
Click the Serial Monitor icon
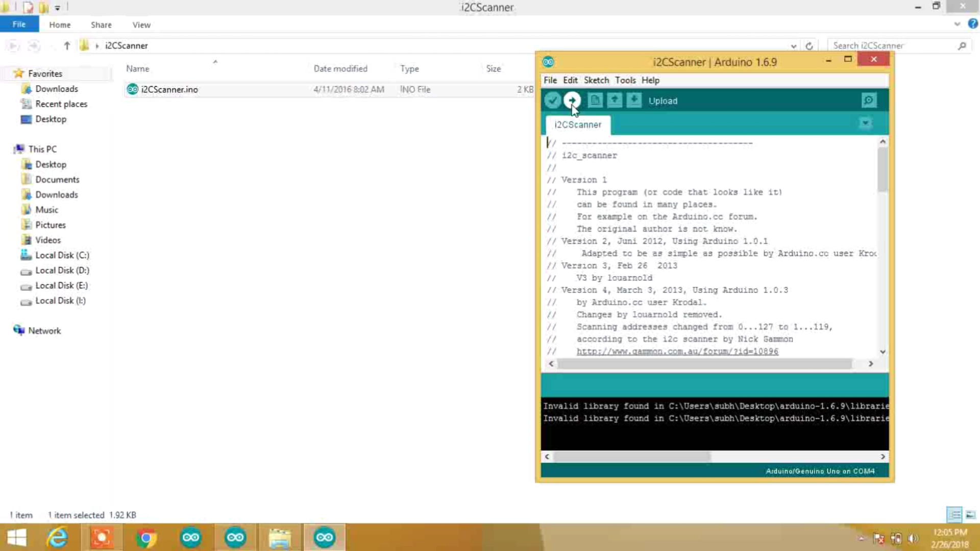point(869,100)
